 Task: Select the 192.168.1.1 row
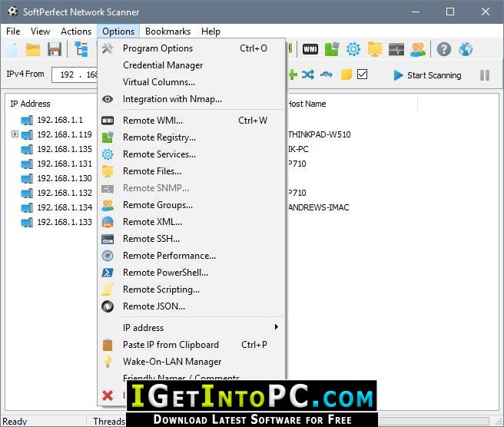[x=60, y=120]
